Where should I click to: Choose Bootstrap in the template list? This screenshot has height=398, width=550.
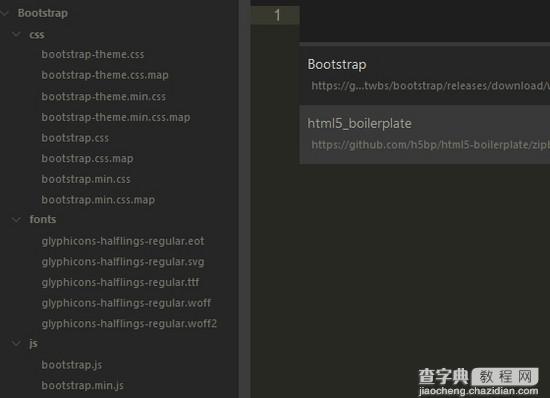coord(425,75)
